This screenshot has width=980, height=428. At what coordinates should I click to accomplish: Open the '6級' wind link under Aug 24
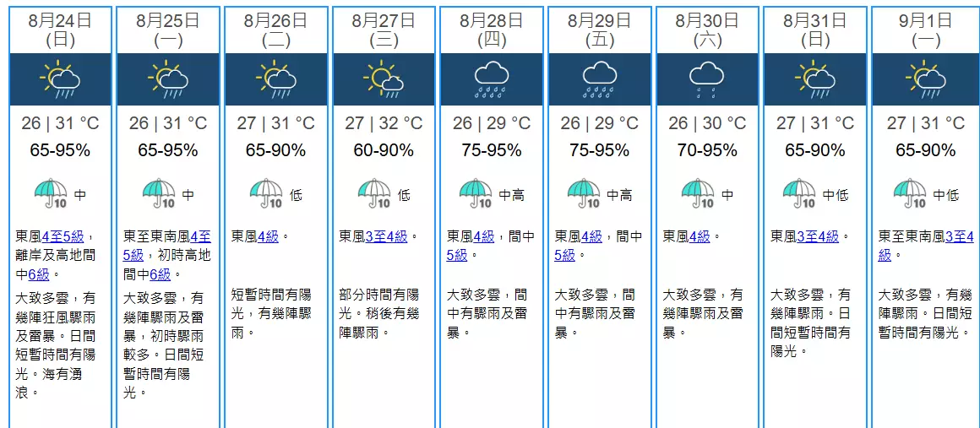[x=40, y=274]
